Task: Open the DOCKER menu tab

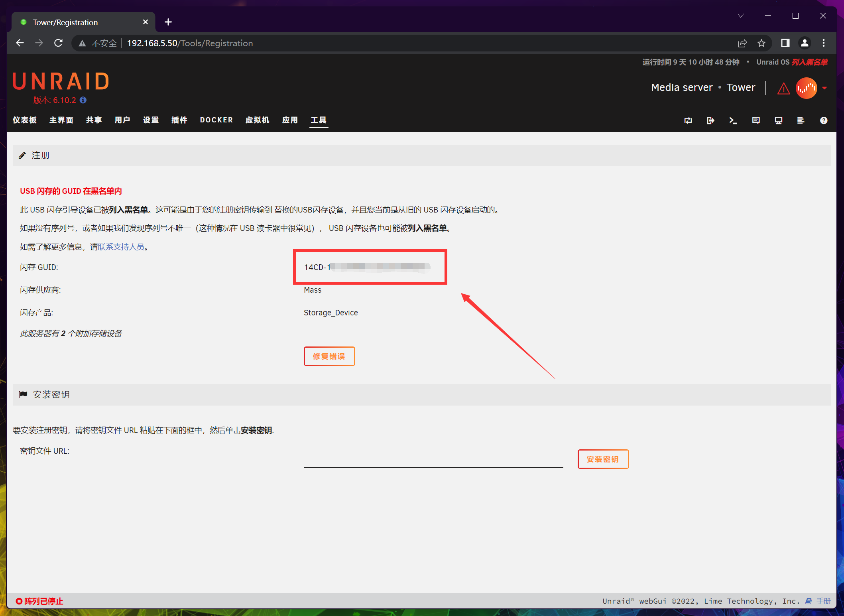Action: pyautogui.click(x=216, y=120)
